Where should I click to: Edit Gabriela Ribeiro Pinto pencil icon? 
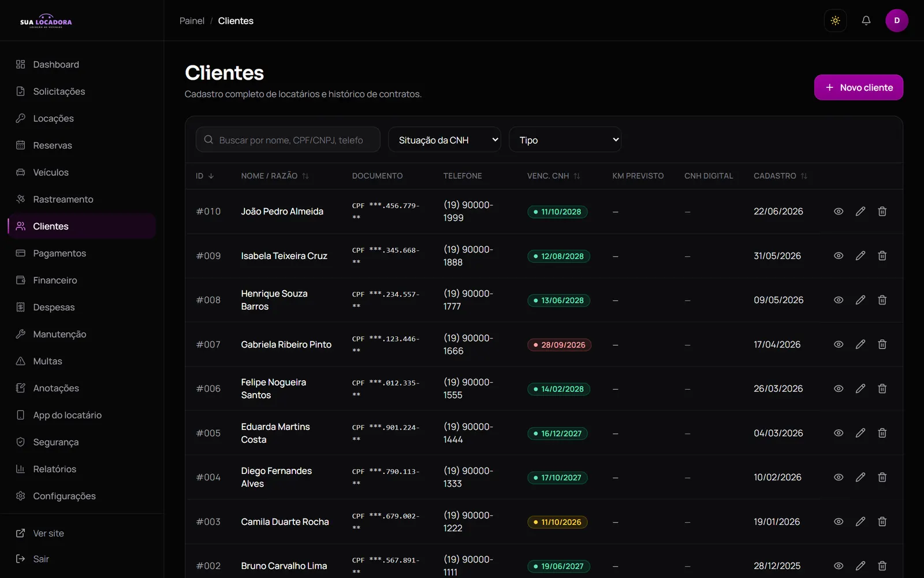[860, 344]
